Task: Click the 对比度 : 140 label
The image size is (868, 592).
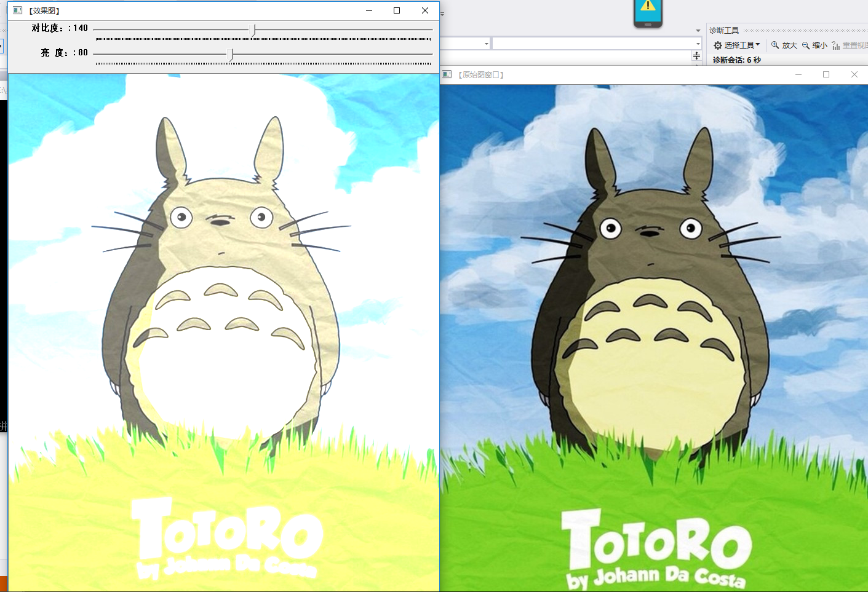Action: pos(60,28)
